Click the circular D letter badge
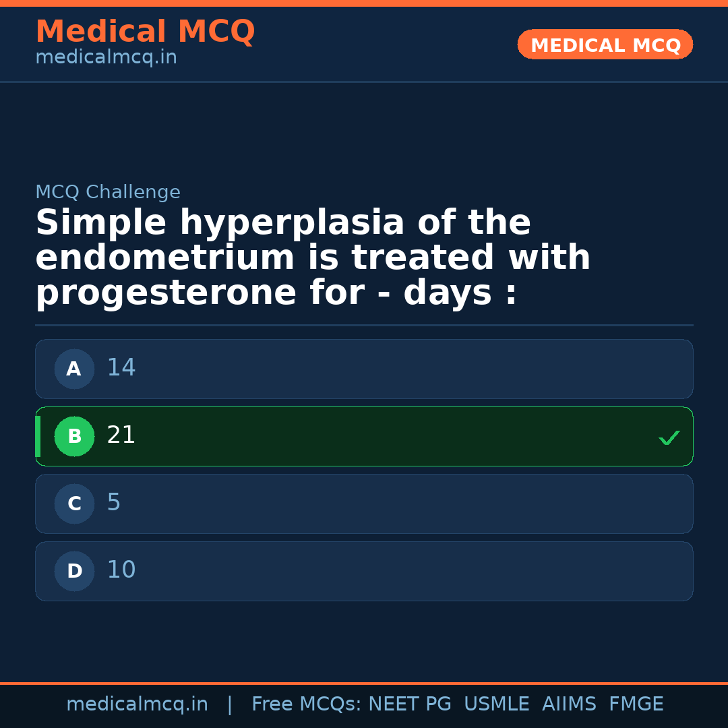 click(74, 571)
